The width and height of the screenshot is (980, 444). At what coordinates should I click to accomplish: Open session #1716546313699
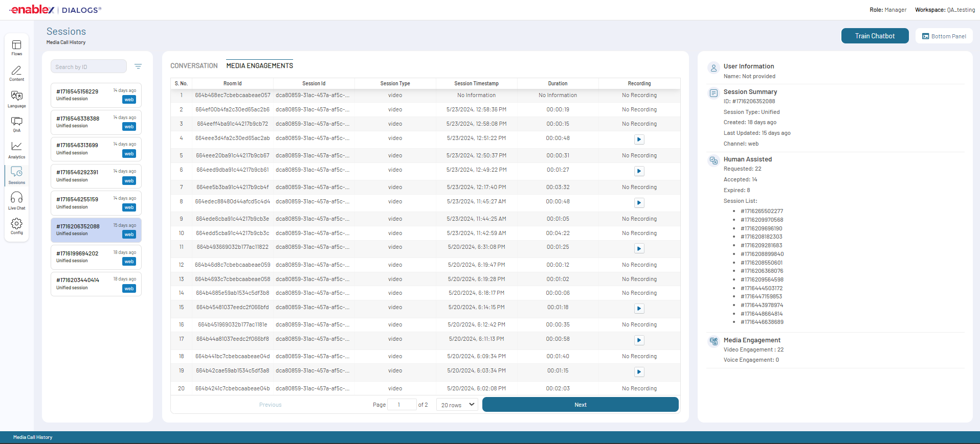pyautogui.click(x=96, y=149)
